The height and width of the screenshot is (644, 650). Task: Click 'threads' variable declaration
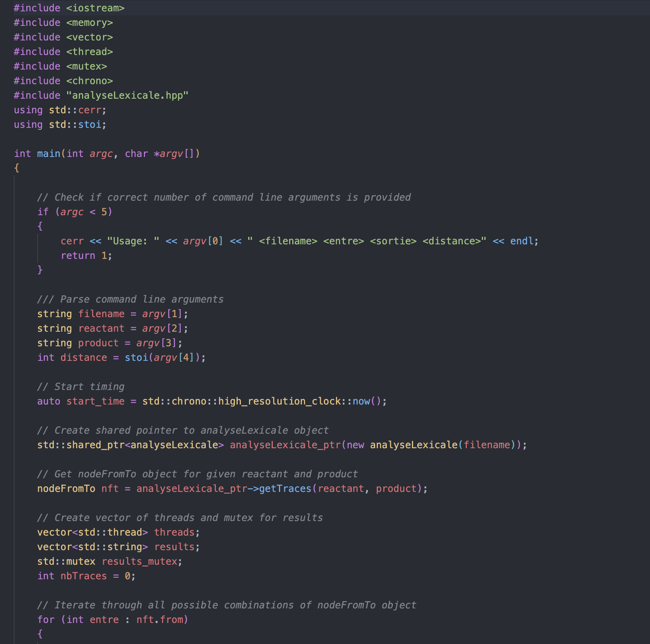click(x=174, y=532)
